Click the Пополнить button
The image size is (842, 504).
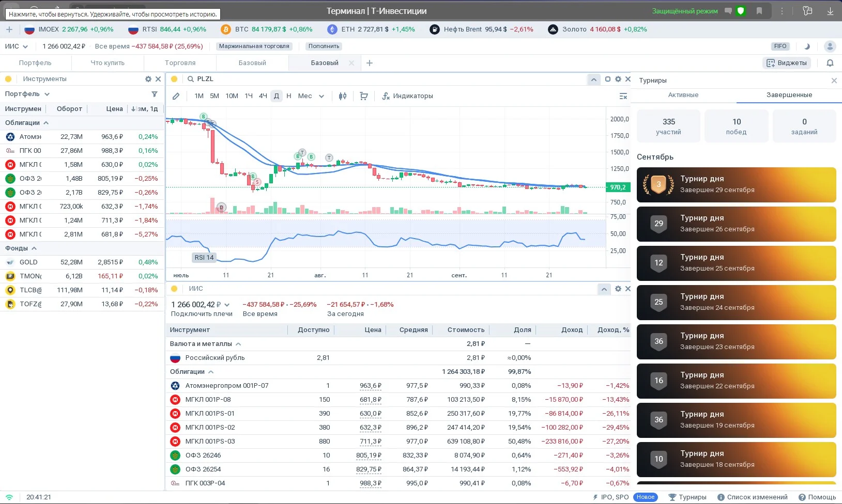(x=324, y=46)
